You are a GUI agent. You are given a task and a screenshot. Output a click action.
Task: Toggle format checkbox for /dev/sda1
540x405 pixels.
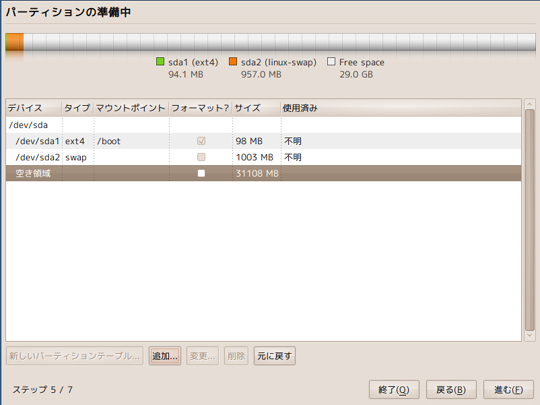[x=201, y=141]
